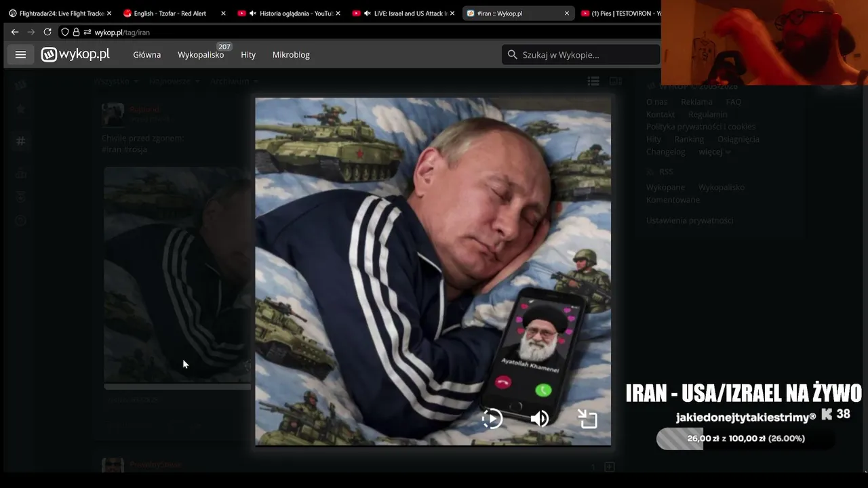Open the tracking protection shield icon

pos(65,32)
